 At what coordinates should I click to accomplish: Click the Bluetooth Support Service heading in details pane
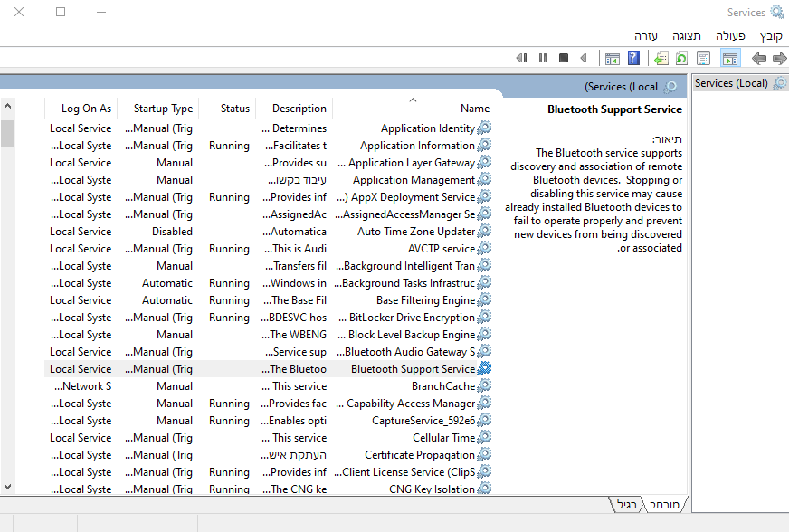(x=614, y=109)
